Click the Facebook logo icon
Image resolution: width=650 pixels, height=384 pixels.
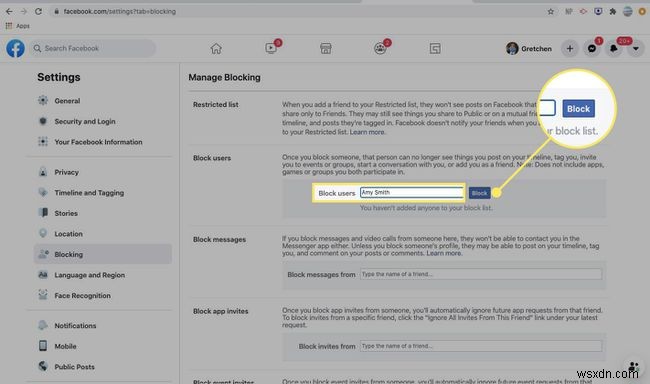click(x=15, y=49)
